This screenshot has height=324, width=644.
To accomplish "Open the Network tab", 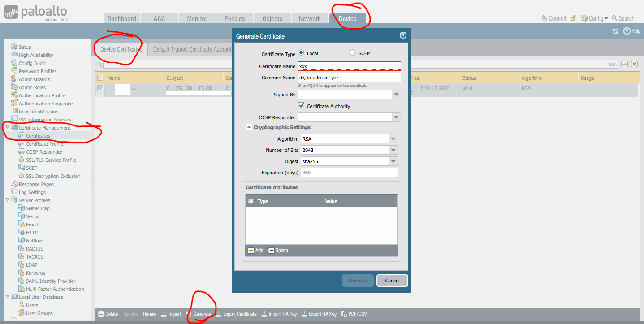I will [x=310, y=19].
